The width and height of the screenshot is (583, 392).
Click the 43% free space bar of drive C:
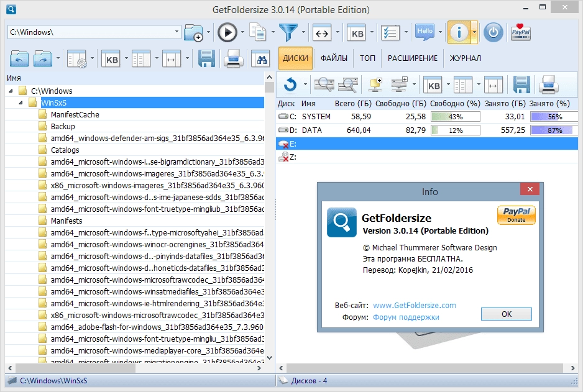tap(456, 117)
